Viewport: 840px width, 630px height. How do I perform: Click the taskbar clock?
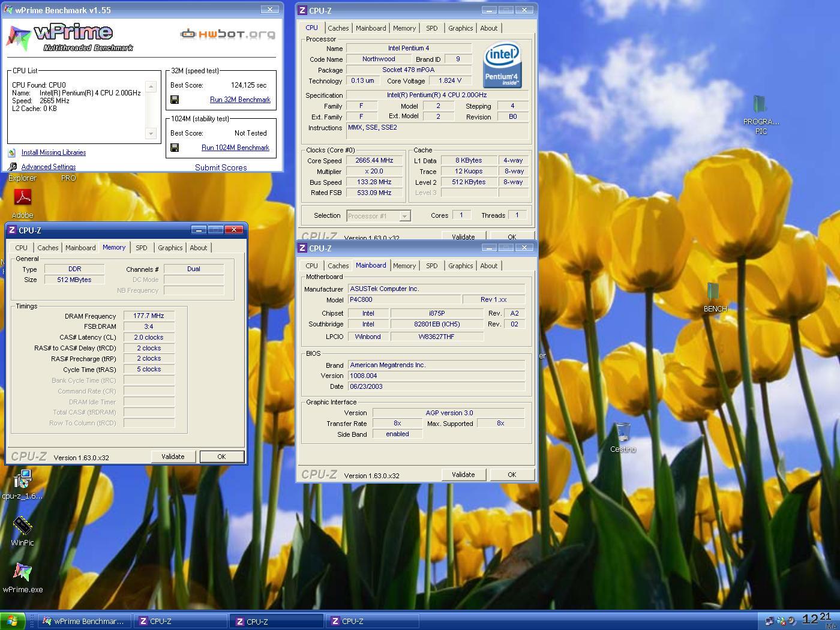(x=818, y=619)
